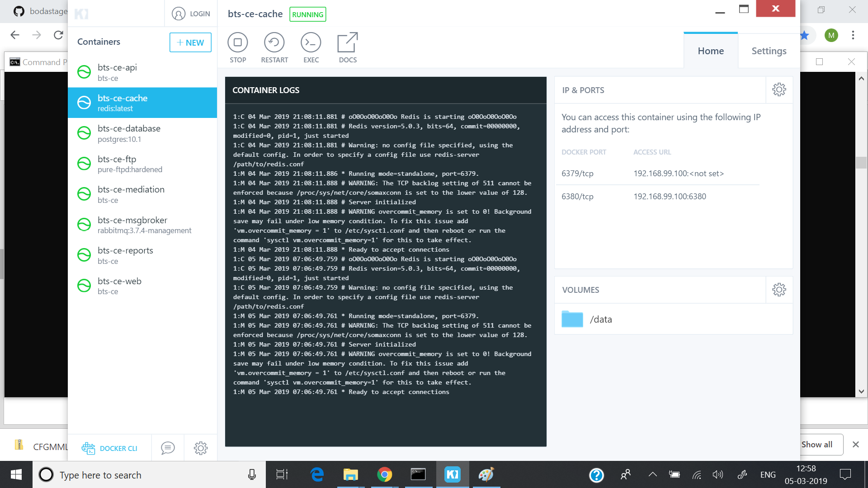Select bts-ce-mediation container
This screenshot has height=488, width=868.
tap(142, 194)
